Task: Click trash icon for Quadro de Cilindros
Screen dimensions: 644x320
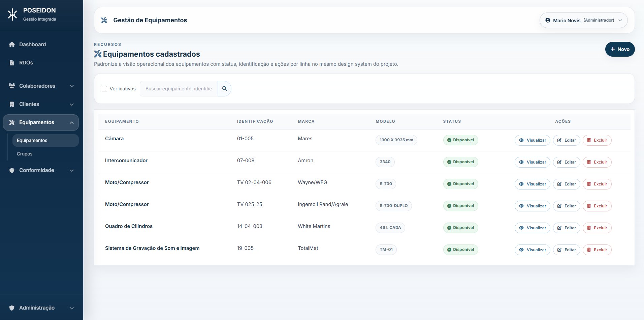Action: pyautogui.click(x=589, y=228)
